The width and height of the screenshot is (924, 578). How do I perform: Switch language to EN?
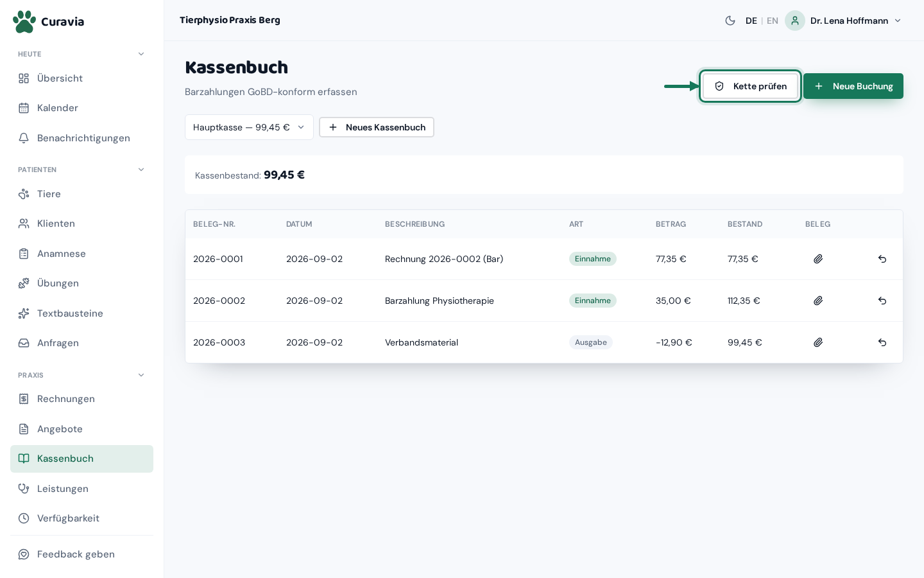click(x=773, y=21)
